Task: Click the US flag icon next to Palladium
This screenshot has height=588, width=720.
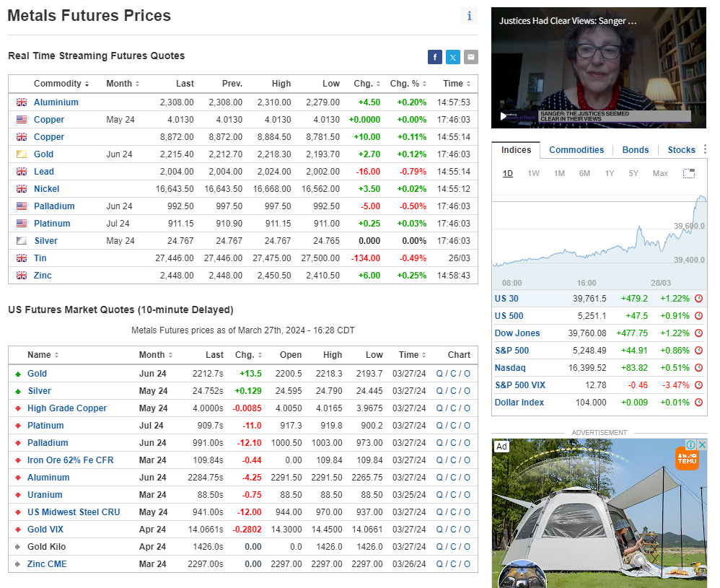Action: pos(22,206)
